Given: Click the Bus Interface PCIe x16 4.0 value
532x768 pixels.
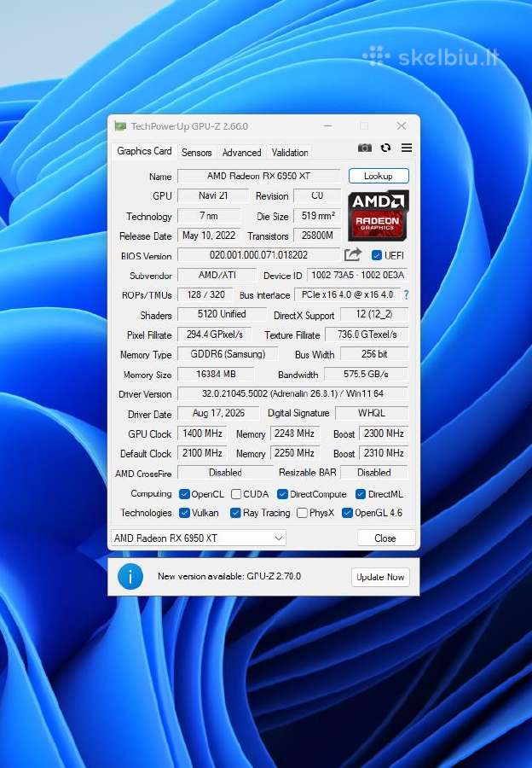Looking at the screenshot, I should 347,294.
